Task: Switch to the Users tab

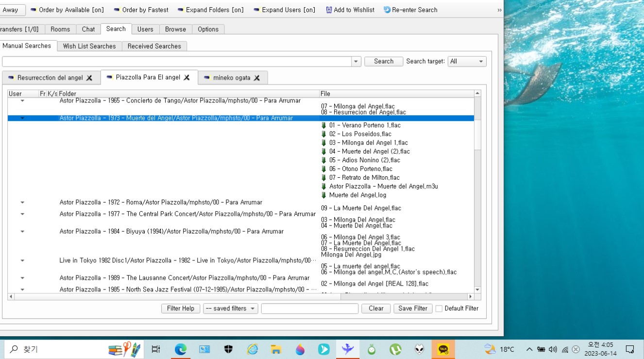Action: [x=145, y=29]
